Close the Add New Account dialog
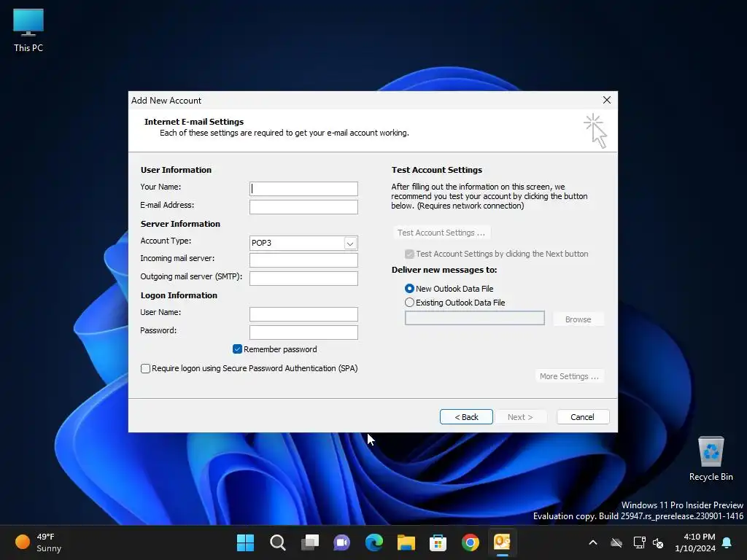This screenshot has height=560, width=747. pyautogui.click(x=606, y=100)
